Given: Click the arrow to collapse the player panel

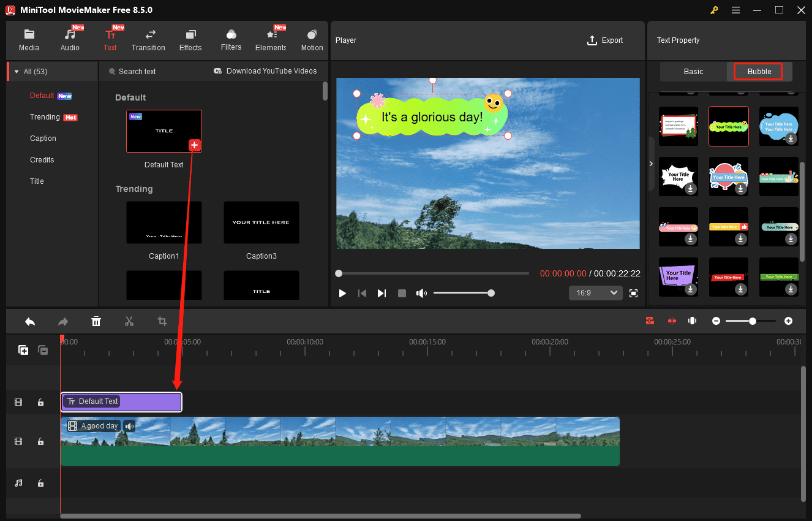Looking at the screenshot, I should pyautogui.click(x=651, y=164).
